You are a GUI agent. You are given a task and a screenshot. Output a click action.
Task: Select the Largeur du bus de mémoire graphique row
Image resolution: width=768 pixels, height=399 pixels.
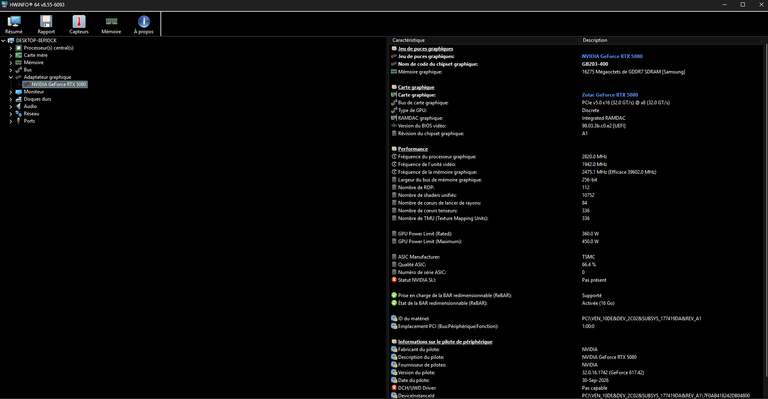(x=576, y=180)
